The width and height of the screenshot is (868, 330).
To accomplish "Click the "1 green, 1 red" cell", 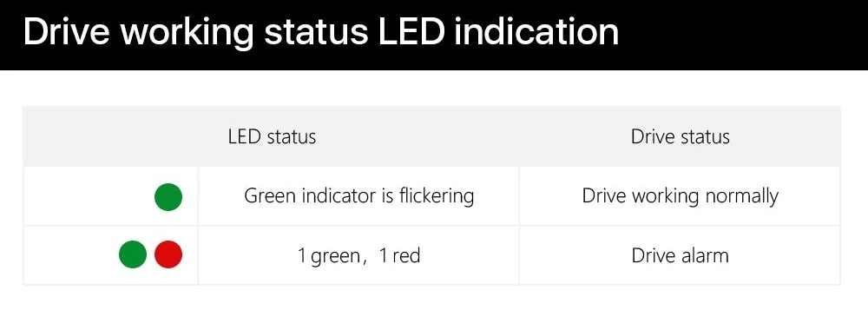I will (x=358, y=255).
